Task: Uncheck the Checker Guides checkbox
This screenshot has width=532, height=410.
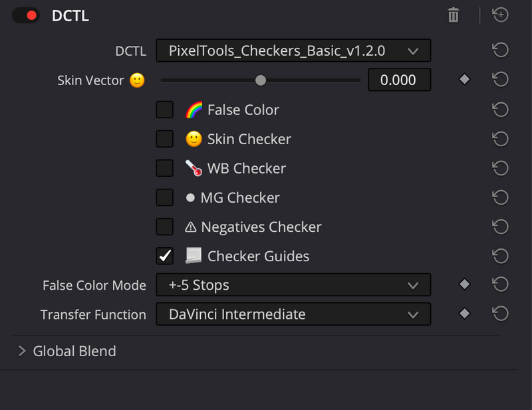Action: click(x=164, y=256)
